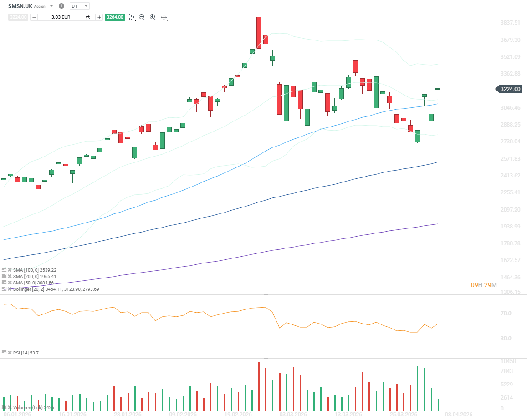Image resolution: width=527 pixels, height=420 pixels.
Task: Zoom in on the chart
Action: tap(153, 17)
